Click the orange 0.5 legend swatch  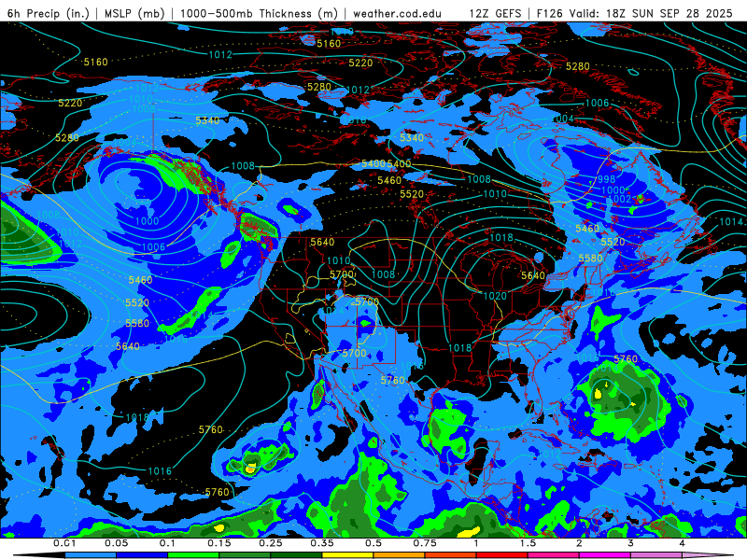(x=400, y=555)
